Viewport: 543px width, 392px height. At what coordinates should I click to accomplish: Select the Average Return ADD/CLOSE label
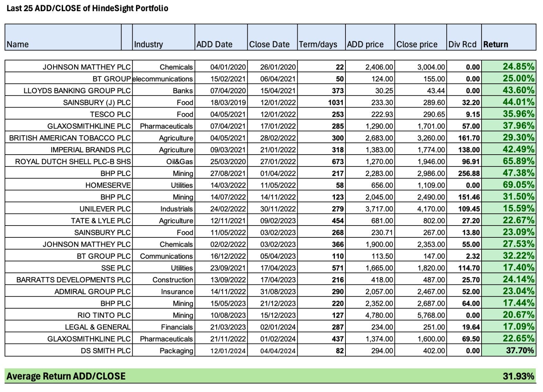(66, 376)
